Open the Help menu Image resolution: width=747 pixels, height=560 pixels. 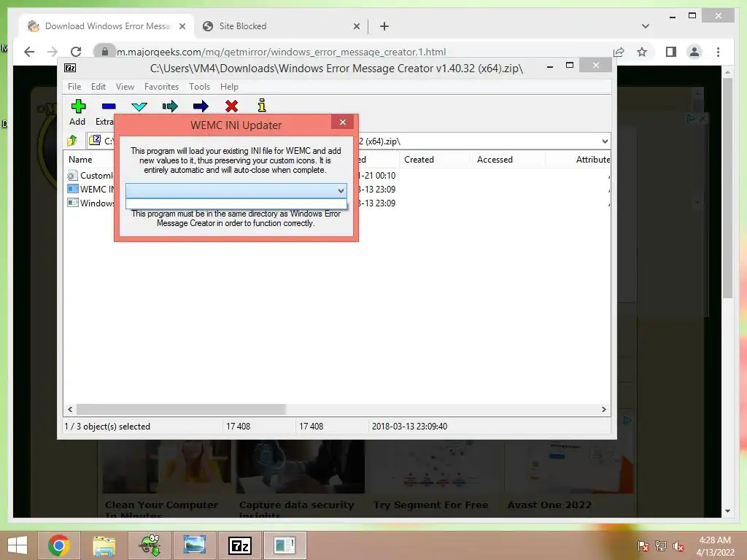point(229,87)
